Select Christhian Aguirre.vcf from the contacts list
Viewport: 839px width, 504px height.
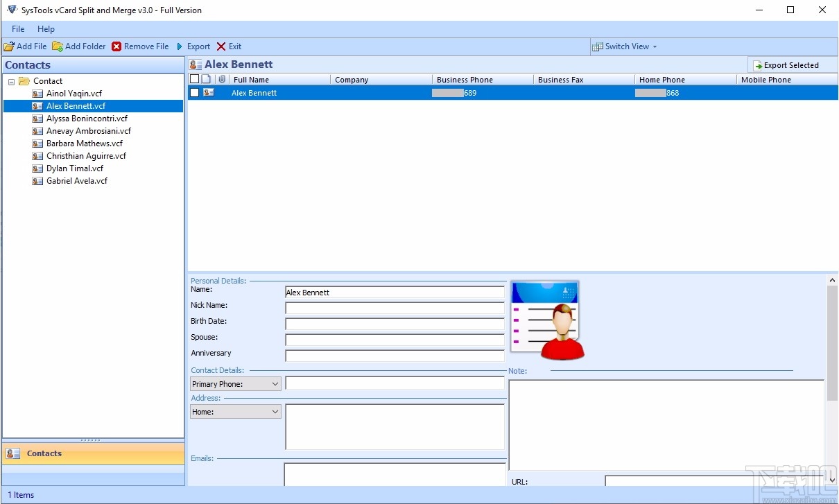pyautogui.click(x=85, y=156)
